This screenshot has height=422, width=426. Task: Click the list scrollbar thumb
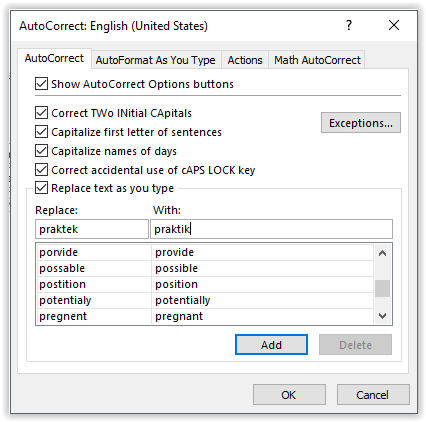point(382,288)
